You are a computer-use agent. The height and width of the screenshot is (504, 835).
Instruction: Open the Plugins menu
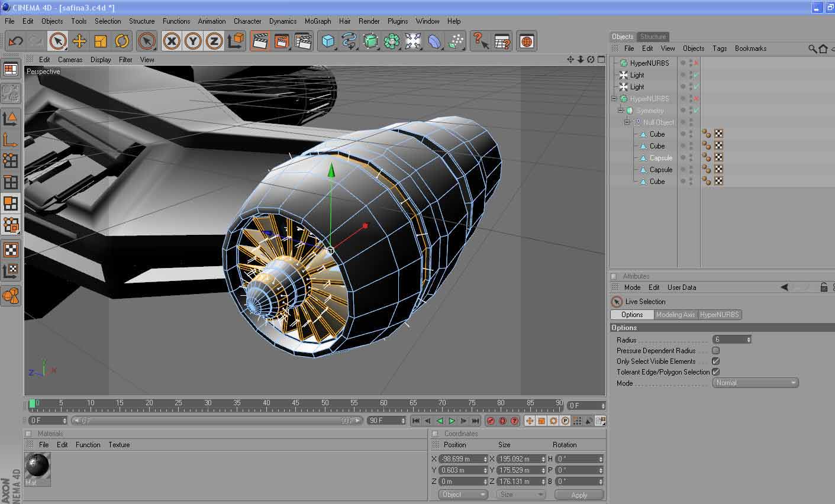398,21
